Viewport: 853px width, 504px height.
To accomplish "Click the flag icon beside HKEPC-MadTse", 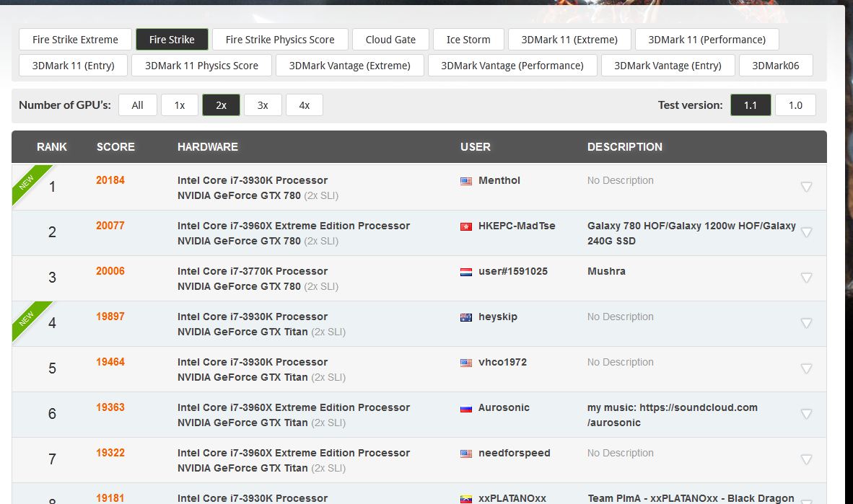I will coord(466,226).
